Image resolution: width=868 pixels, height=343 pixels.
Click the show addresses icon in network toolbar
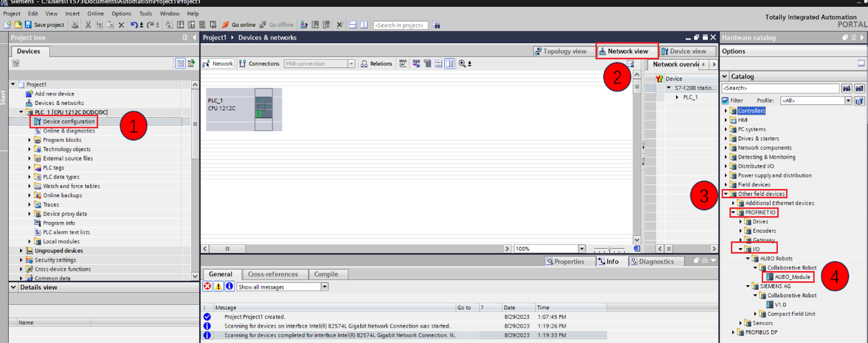tap(417, 64)
